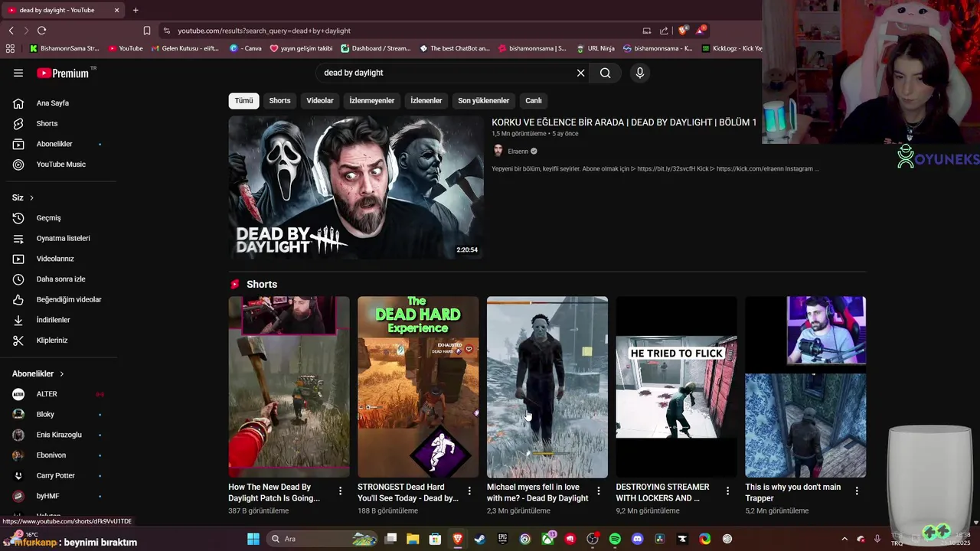This screenshot has width=980, height=551.
Task: Select the Shorts filter chip
Action: [x=279, y=100]
